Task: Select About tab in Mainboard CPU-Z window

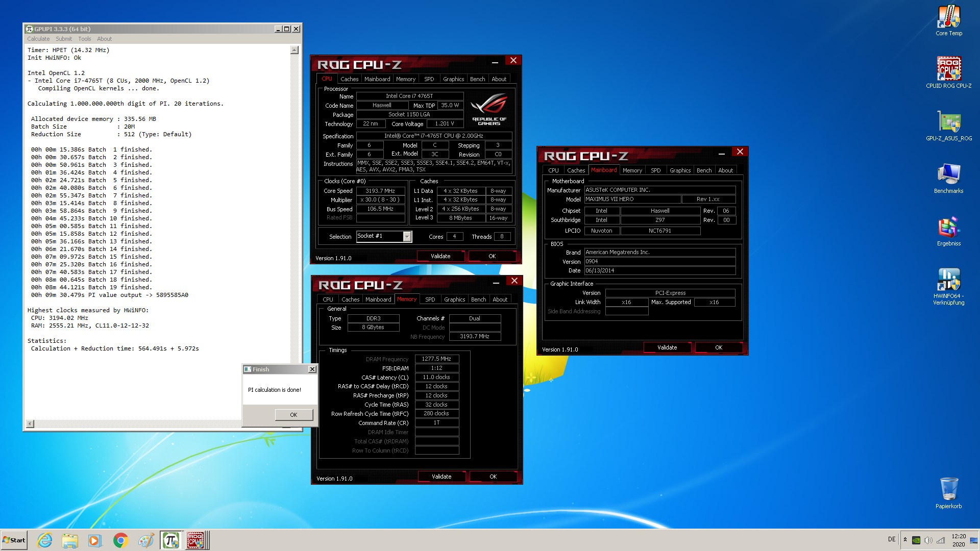Action: 726,170
